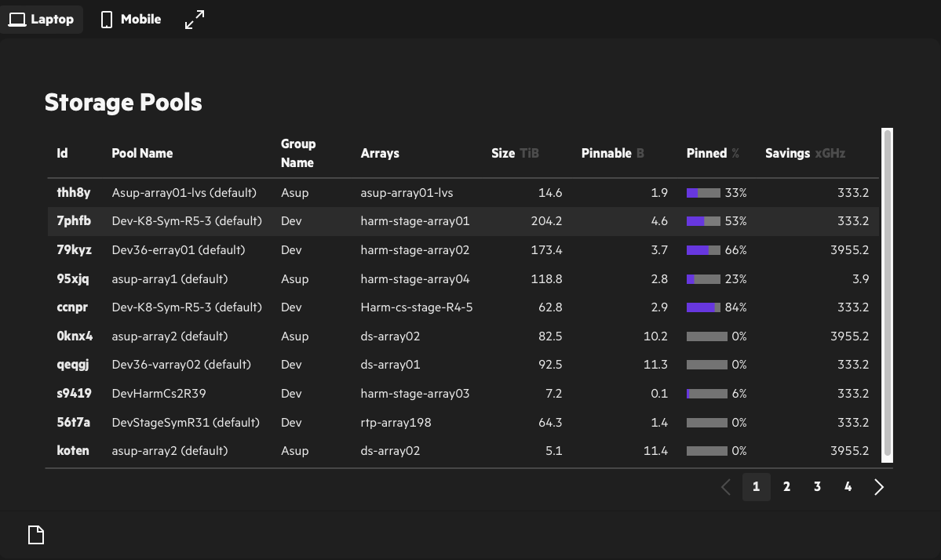
Task: Select row id 79kyz
Action: tap(74, 249)
